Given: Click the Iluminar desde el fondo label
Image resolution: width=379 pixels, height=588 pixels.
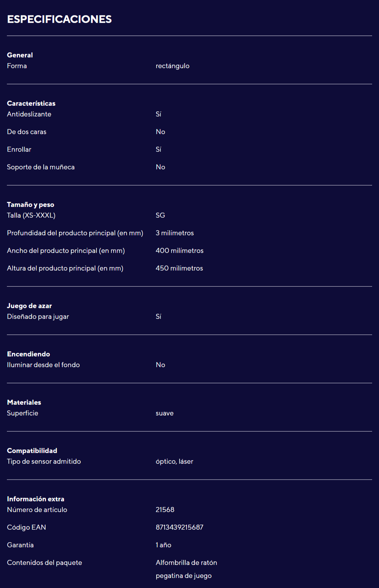Looking at the screenshot, I should (x=43, y=365).
